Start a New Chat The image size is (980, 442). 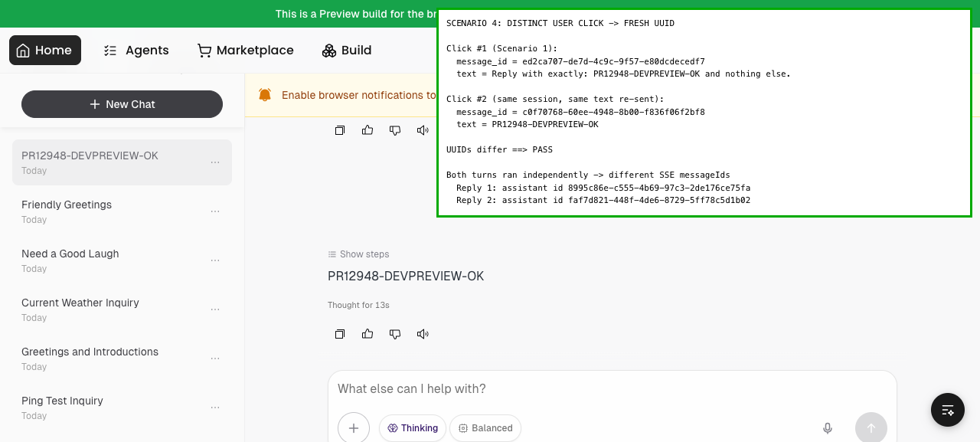[x=122, y=104]
